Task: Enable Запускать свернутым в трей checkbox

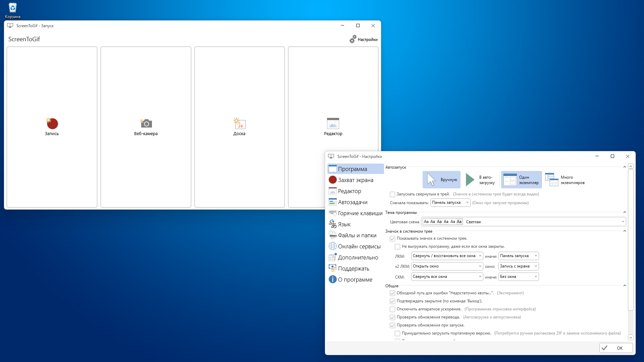Action: (x=392, y=194)
